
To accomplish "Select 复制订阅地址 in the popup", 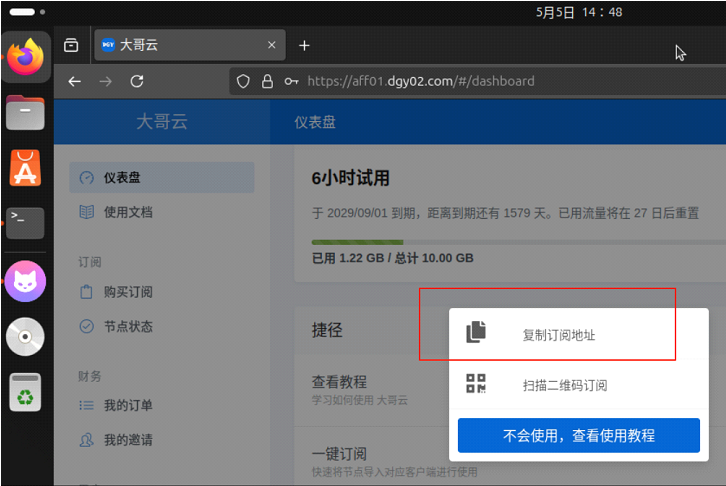I will (558, 335).
